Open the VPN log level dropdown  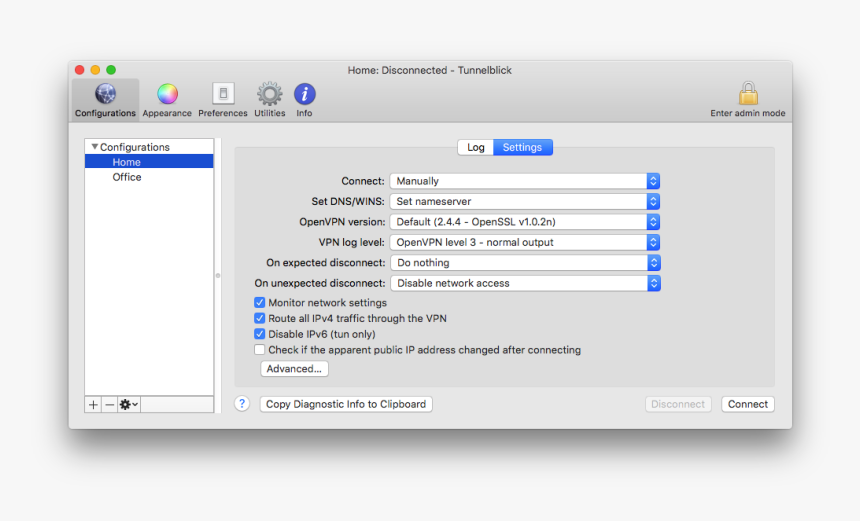click(525, 242)
